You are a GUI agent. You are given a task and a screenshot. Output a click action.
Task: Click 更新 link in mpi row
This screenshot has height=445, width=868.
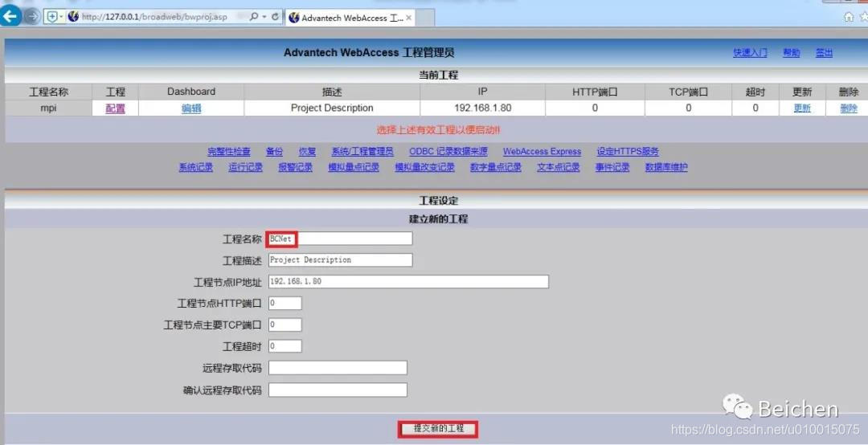(x=802, y=108)
